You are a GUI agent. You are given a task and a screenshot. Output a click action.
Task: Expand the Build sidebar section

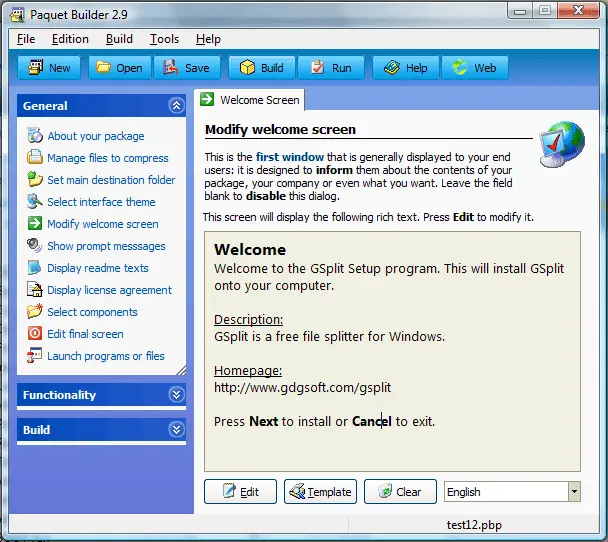[176, 430]
